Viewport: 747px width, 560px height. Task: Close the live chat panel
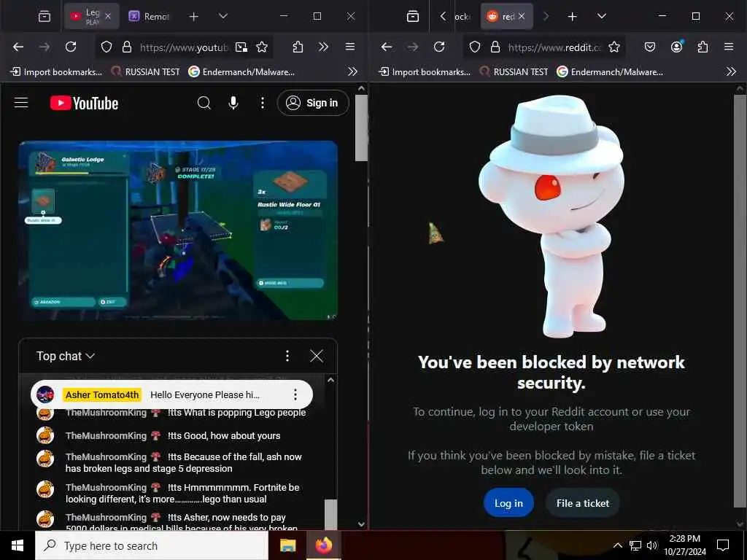(317, 356)
